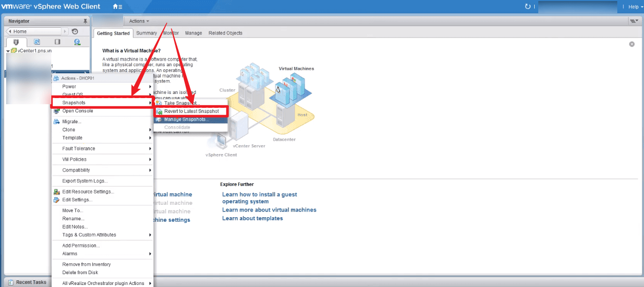Open the Actions dropdown above tabs
The height and width of the screenshot is (287, 644).
click(x=139, y=21)
